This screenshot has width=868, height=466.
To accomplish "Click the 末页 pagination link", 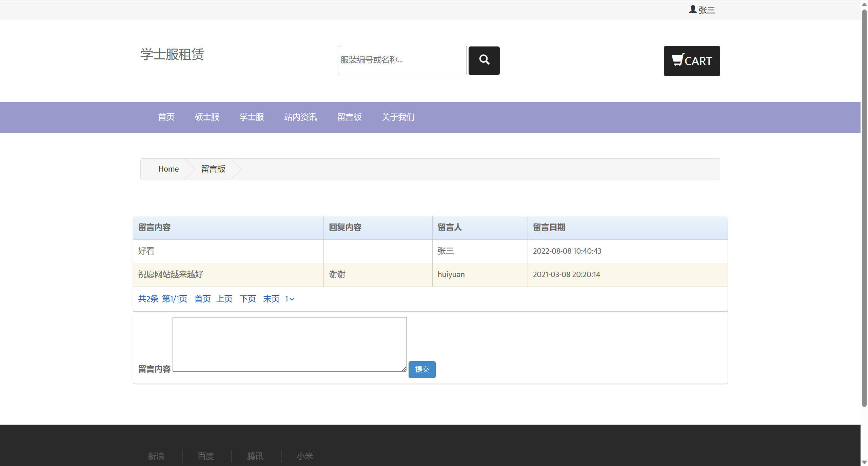I will click(271, 299).
